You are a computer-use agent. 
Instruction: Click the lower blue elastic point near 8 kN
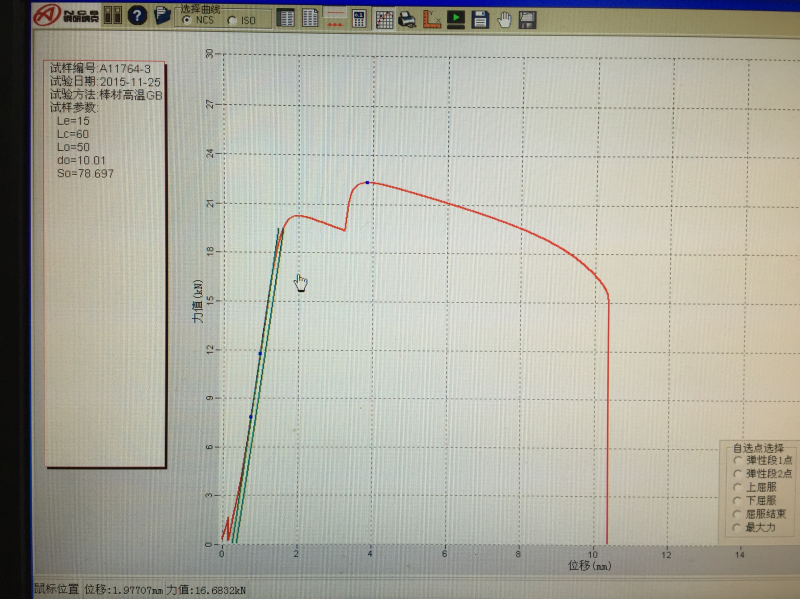point(251,417)
